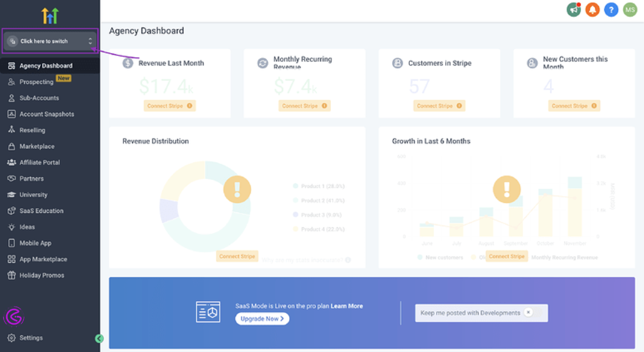Click the warning icon on Revenue Distribution chart

pyautogui.click(x=237, y=189)
